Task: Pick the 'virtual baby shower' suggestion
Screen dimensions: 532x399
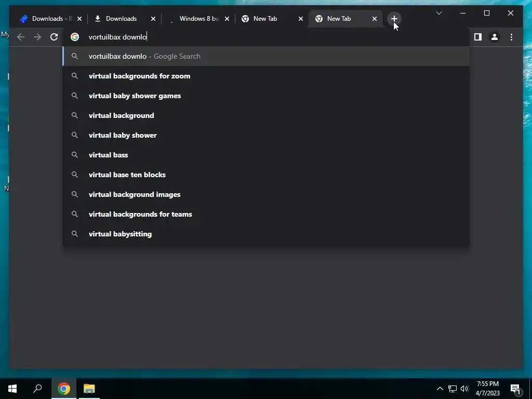Action: pyautogui.click(x=267, y=135)
